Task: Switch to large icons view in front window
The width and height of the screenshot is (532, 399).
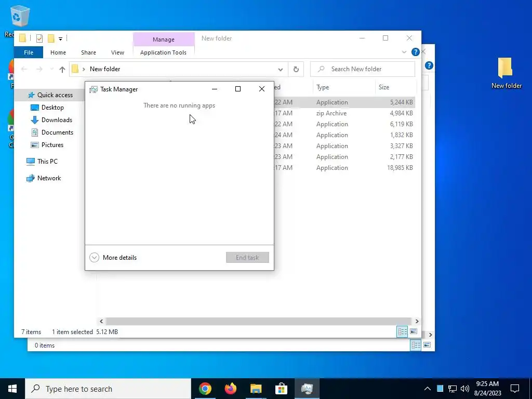Action: 414,331
